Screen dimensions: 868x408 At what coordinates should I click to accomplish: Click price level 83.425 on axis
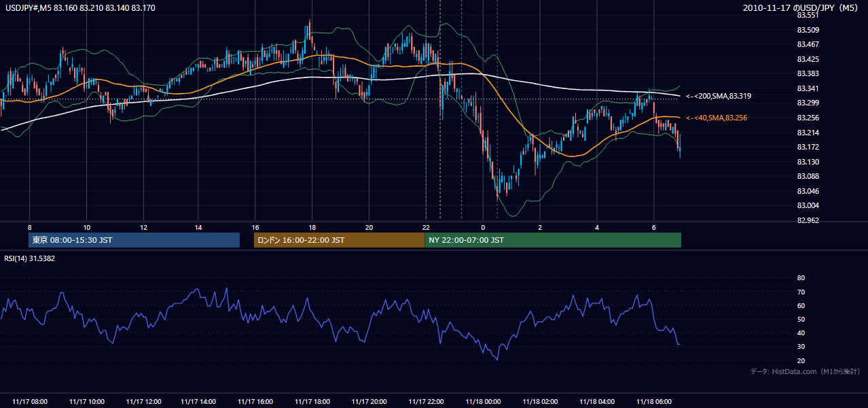click(807, 59)
